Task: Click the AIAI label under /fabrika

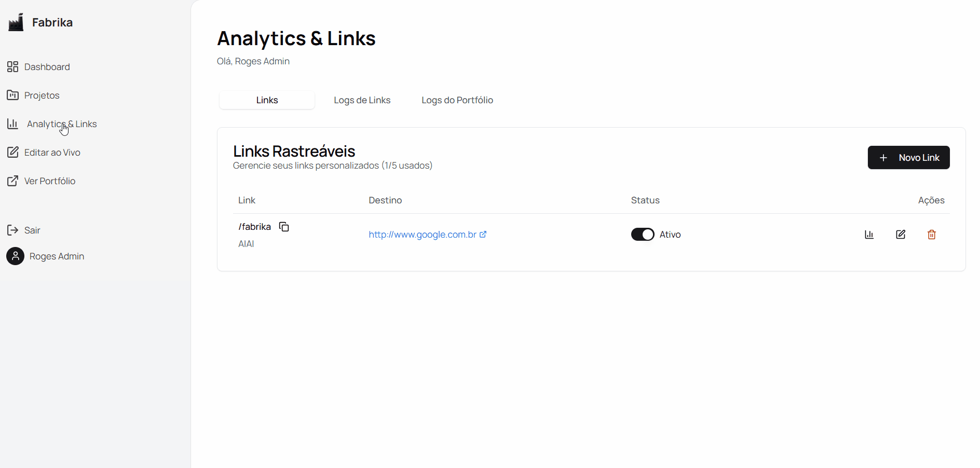Action: [246, 243]
